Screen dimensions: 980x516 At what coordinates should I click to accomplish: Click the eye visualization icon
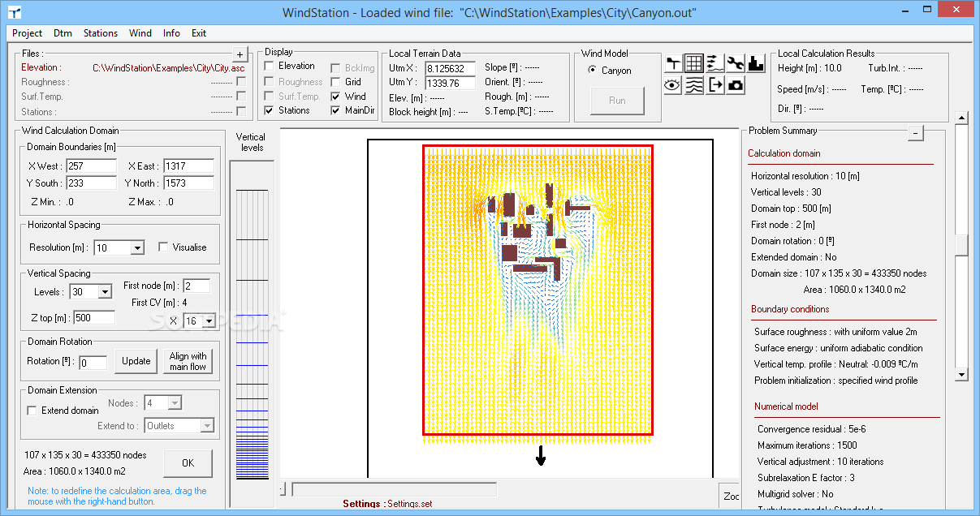click(x=673, y=84)
